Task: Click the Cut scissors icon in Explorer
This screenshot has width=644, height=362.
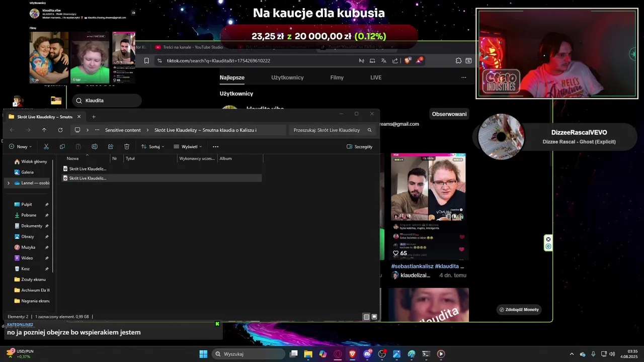Action: [x=46, y=147]
